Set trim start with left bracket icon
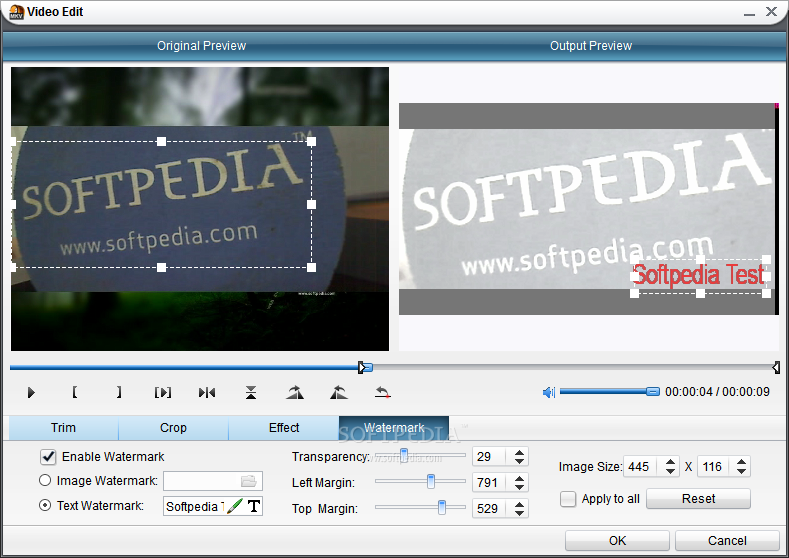Viewport: 789px width, 558px height. click(75, 392)
